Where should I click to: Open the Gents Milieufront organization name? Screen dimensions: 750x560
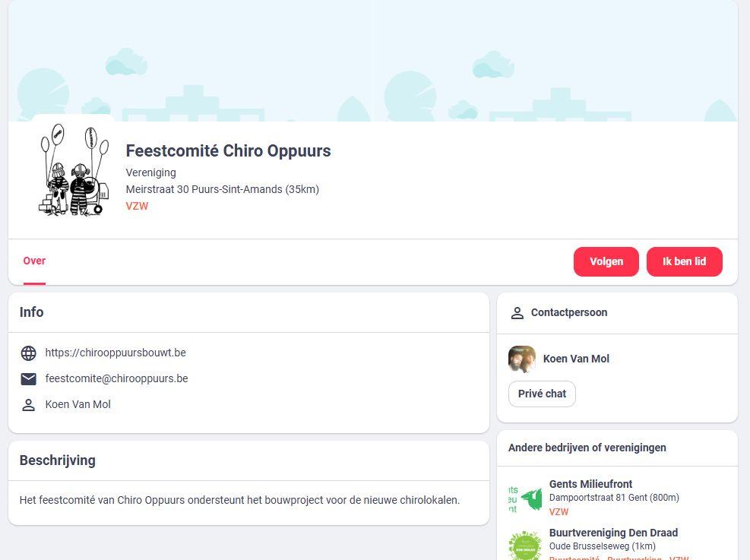click(590, 484)
